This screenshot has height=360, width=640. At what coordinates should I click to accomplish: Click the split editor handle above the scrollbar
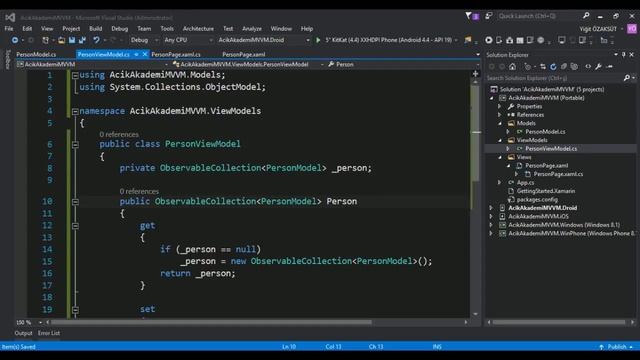tap(476, 73)
